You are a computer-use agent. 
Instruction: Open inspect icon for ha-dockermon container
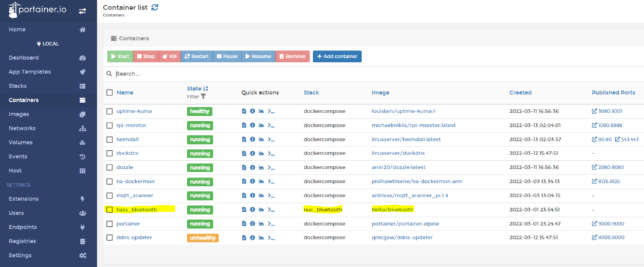[253, 182]
